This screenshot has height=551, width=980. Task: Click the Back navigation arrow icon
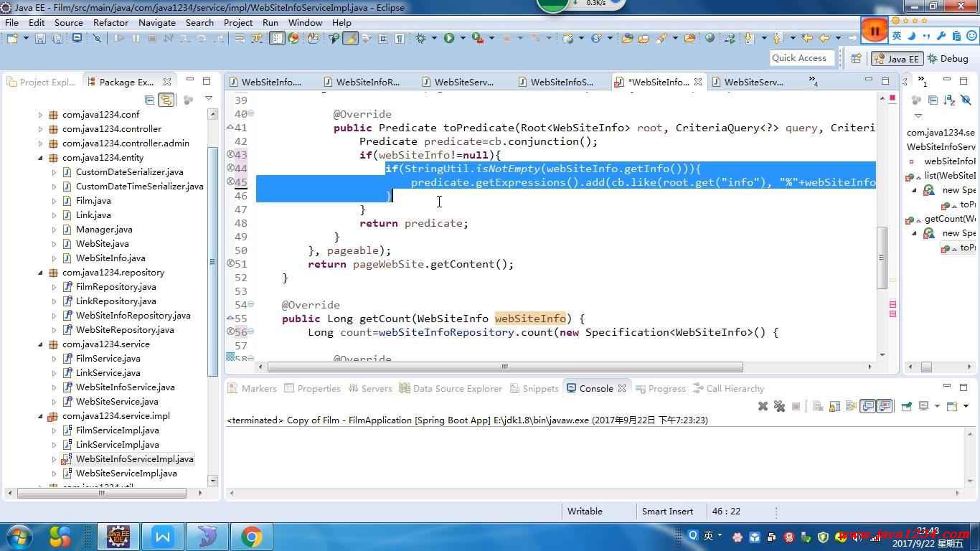824,38
